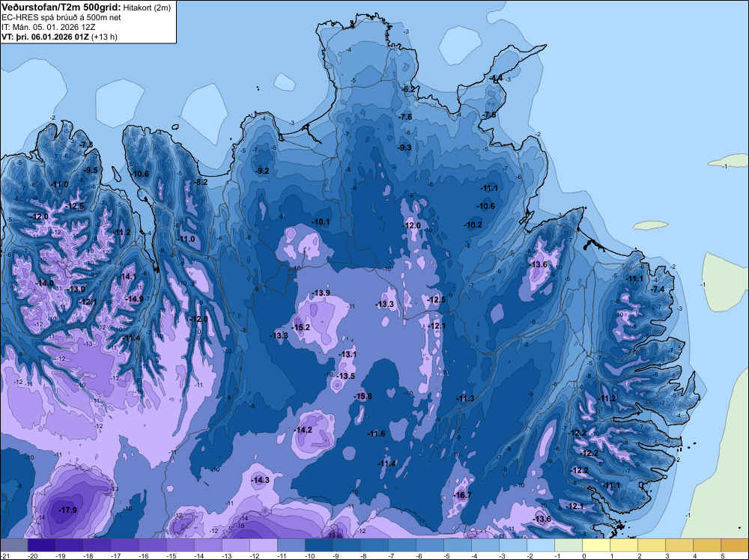The width and height of the screenshot is (749, 560).
Task: Click the title text Veðurstofan/T2m 500grid
Action: coord(60,7)
